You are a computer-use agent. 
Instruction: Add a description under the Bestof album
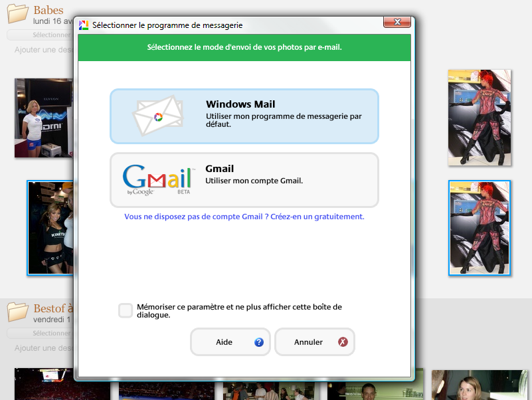44,348
